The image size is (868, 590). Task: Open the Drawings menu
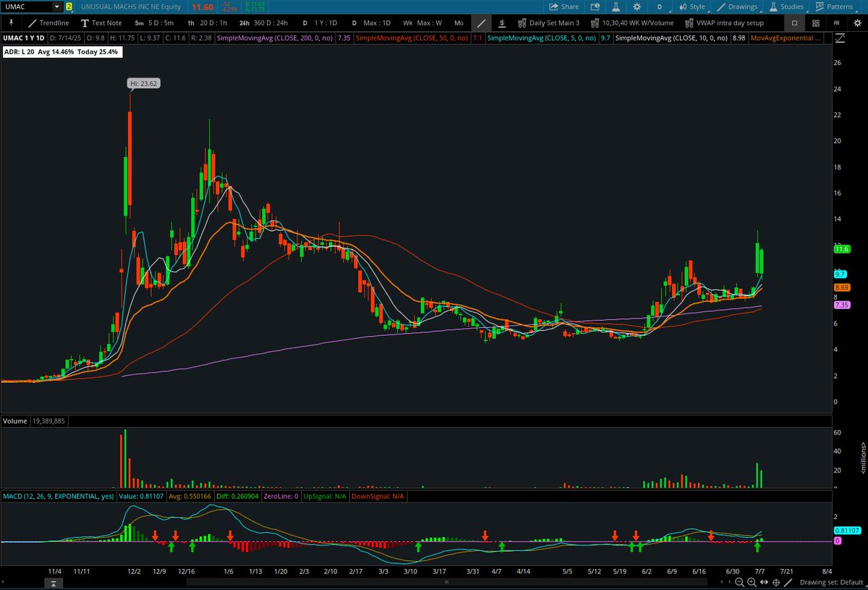coord(736,7)
